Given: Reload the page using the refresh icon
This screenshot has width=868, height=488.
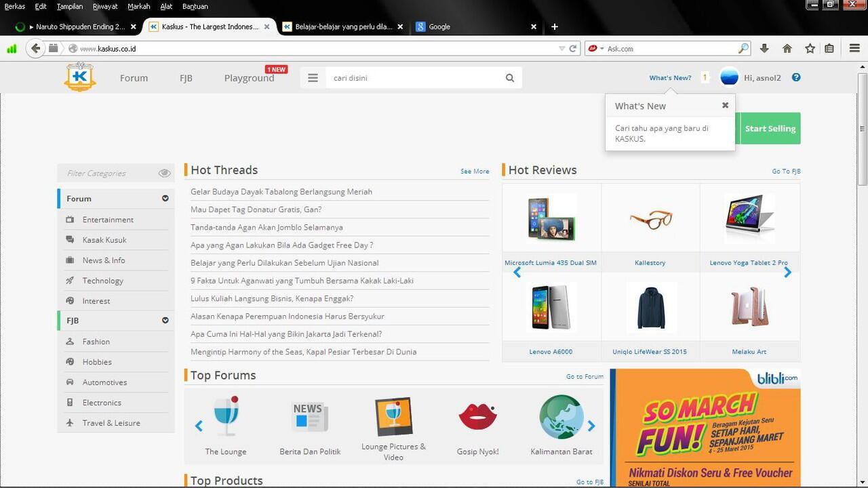Looking at the screenshot, I should click(573, 48).
